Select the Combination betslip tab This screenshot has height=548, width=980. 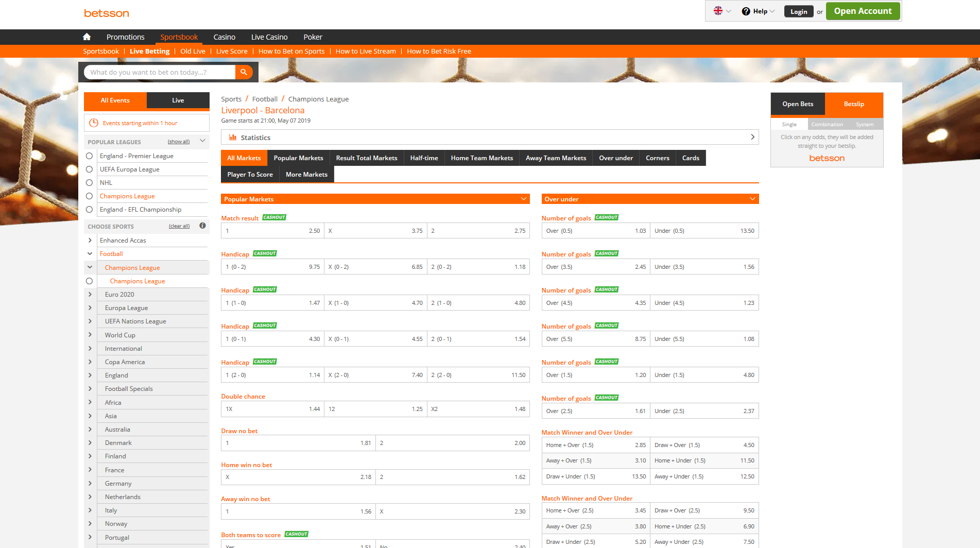(x=827, y=125)
